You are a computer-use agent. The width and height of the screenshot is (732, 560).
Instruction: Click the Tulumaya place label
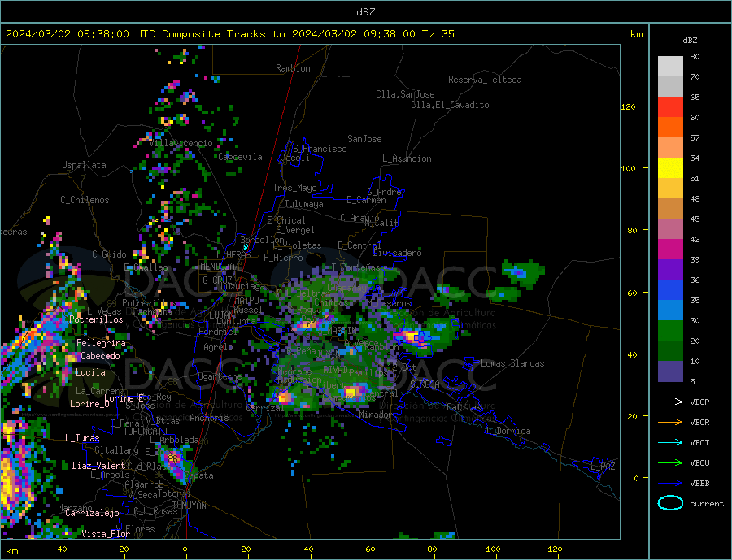[x=303, y=204]
